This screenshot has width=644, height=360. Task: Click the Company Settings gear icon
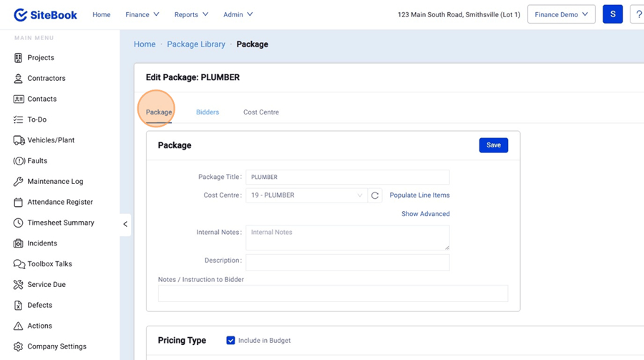click(19, 346)
